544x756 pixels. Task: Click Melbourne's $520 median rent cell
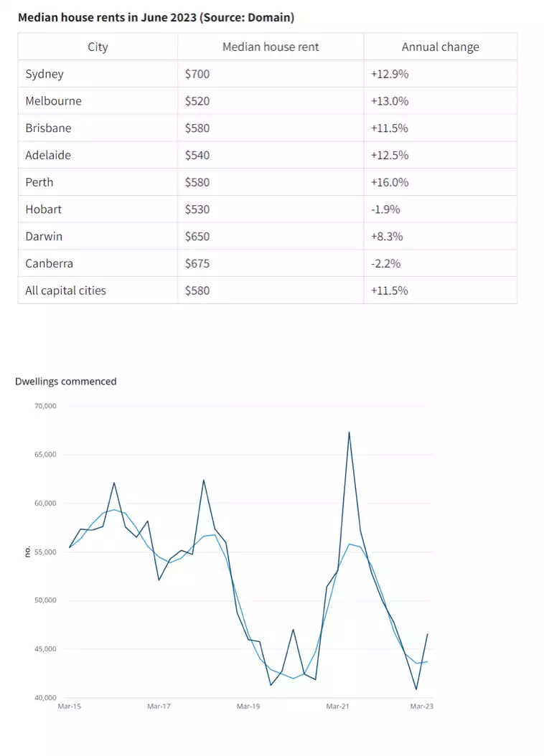click(x=197, y=101)
